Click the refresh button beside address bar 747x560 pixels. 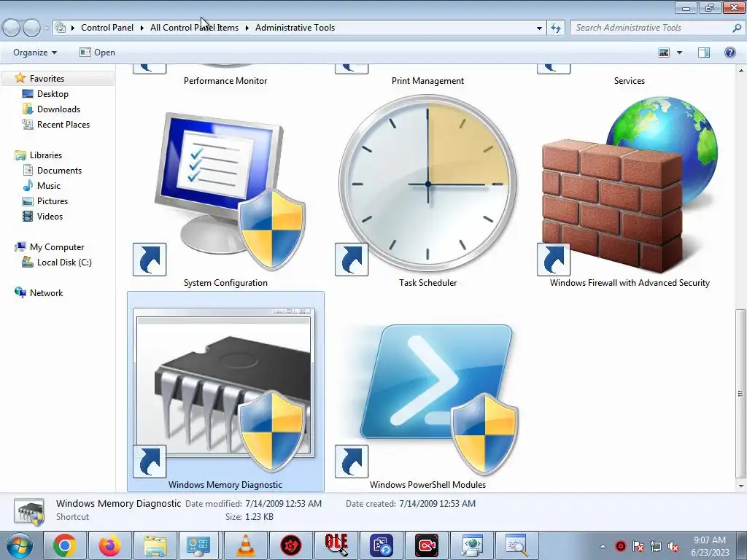556,28
